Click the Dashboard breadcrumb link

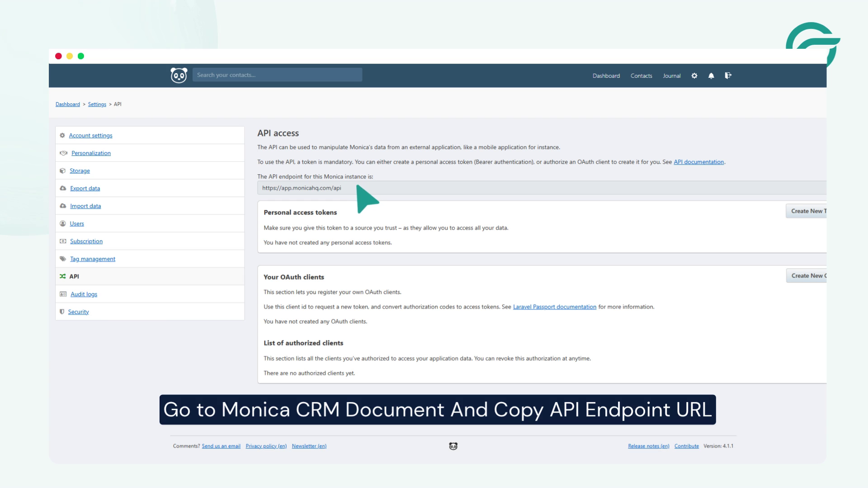click(x=67, y=104)
